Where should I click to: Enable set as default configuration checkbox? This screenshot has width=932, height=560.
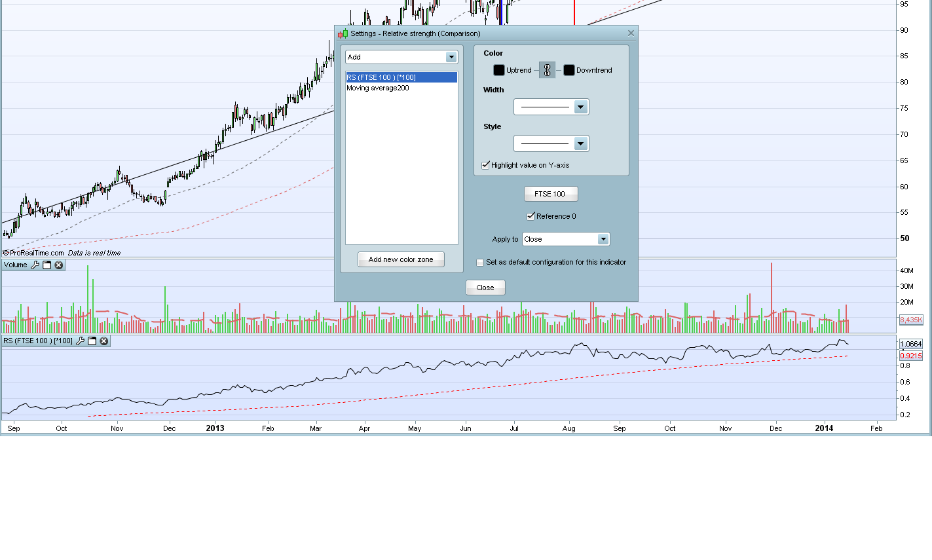[480, 262]
